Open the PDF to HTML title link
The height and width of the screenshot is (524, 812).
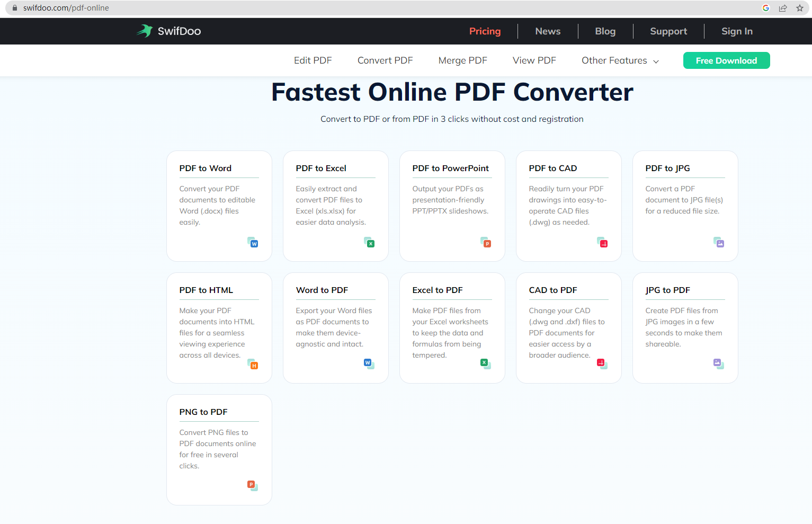[x=206, y=290]
